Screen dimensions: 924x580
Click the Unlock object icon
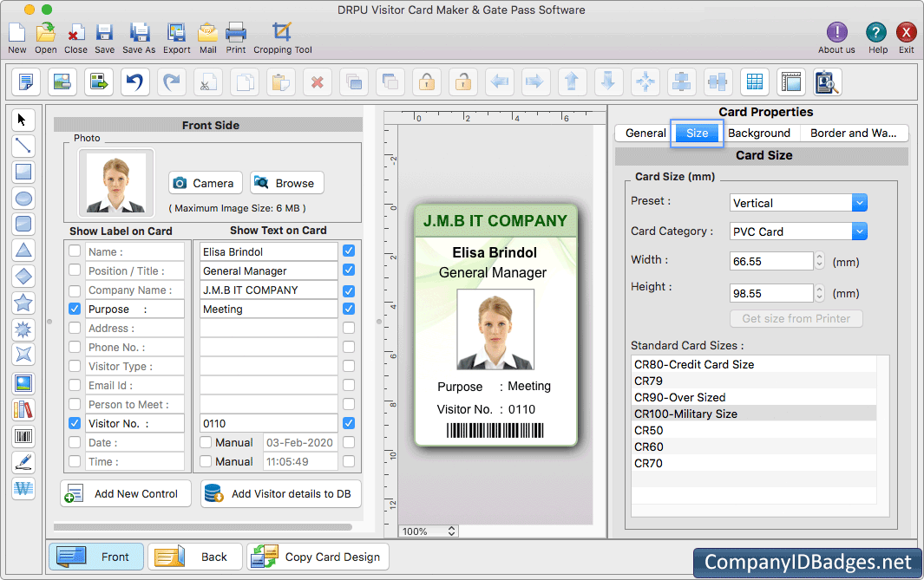464,81
